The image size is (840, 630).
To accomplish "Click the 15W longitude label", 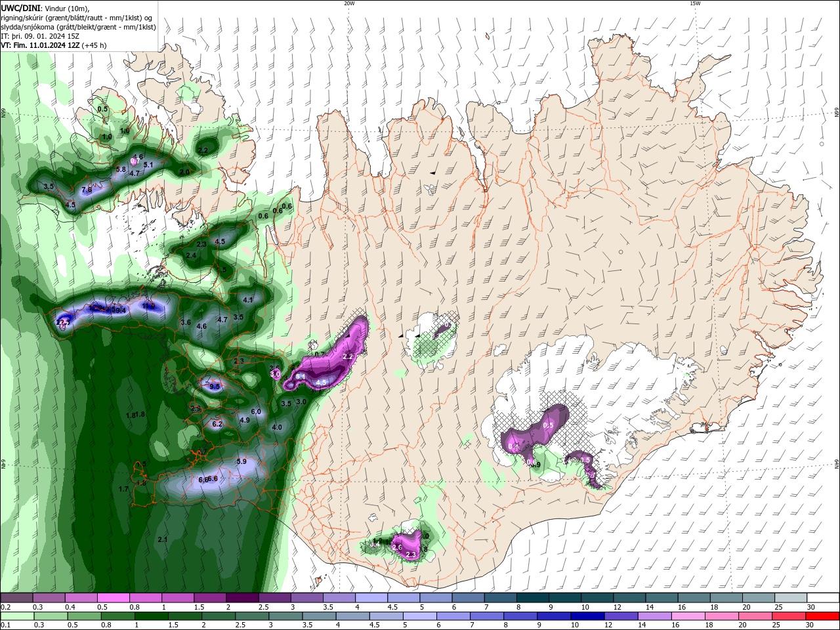I will (695, 3).
